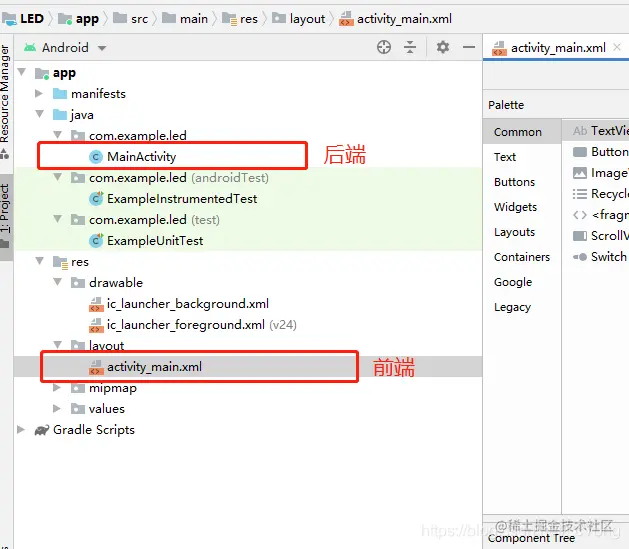Collapse the com.example.led (test) package

click(x=57, y=219)
